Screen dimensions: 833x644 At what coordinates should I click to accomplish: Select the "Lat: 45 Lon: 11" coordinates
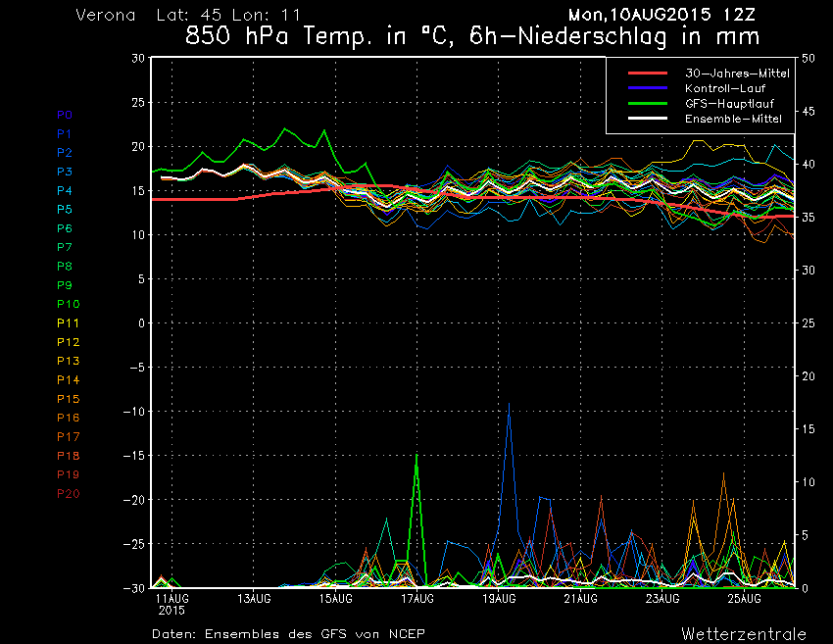[x=228, y=15]
